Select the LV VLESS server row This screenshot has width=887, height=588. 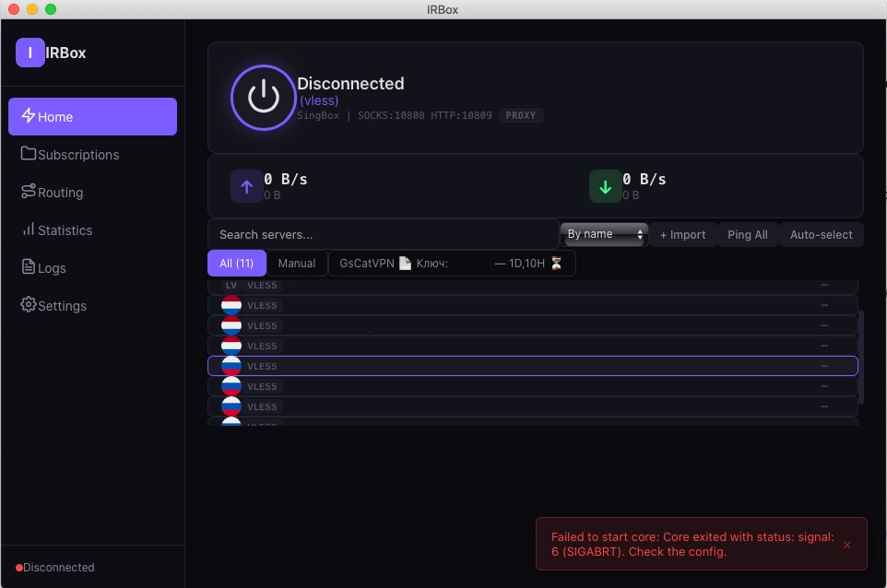pos(533,286)
